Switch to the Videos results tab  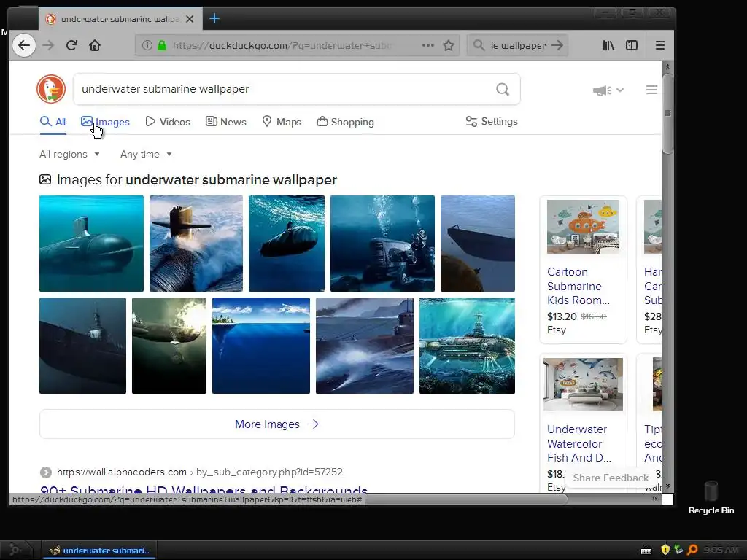click(x=168, y=122)
